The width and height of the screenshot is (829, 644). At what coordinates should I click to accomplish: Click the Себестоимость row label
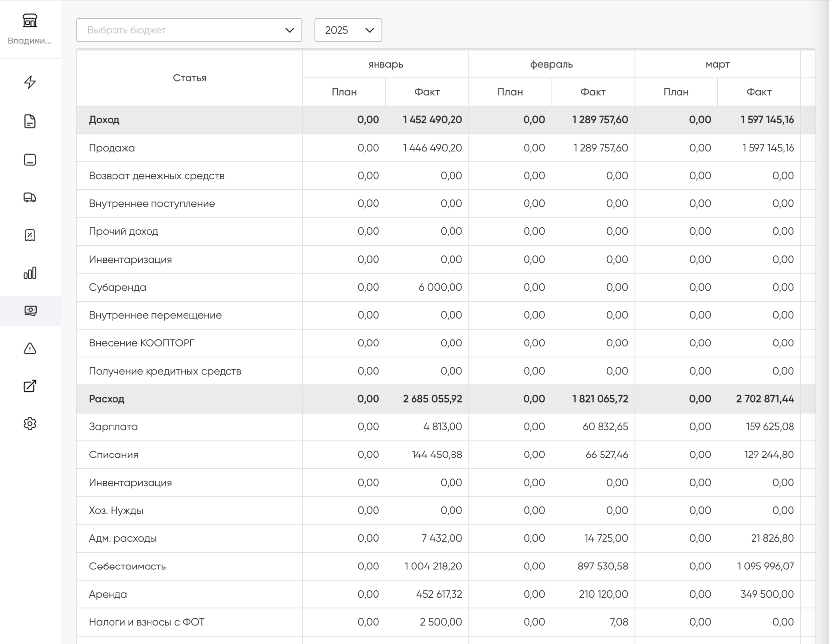127,566
